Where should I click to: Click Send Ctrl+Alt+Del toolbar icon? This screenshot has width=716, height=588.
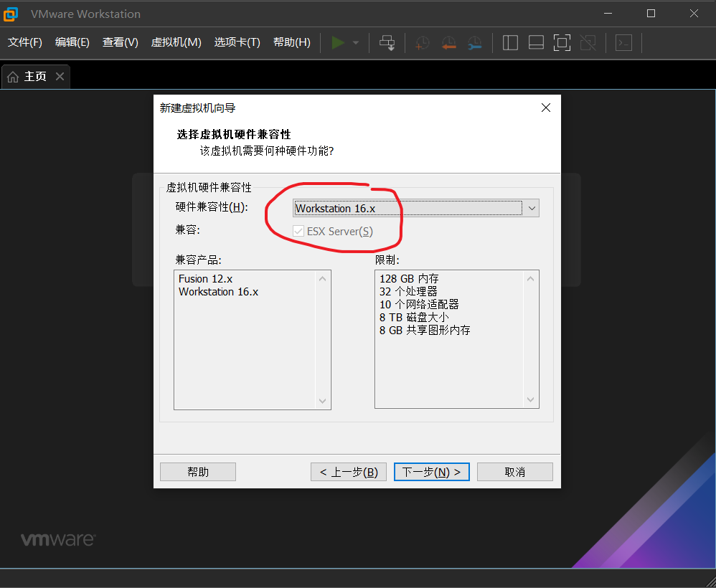point(387,43)
